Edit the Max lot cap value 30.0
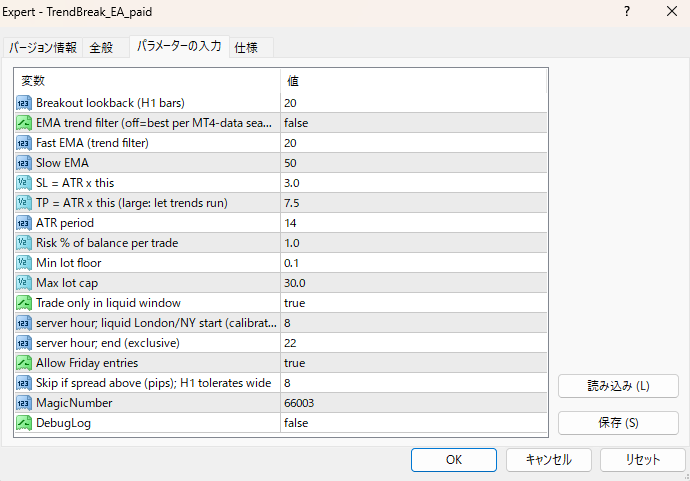Viewport: 690px width, 481px height. point(414,283)
